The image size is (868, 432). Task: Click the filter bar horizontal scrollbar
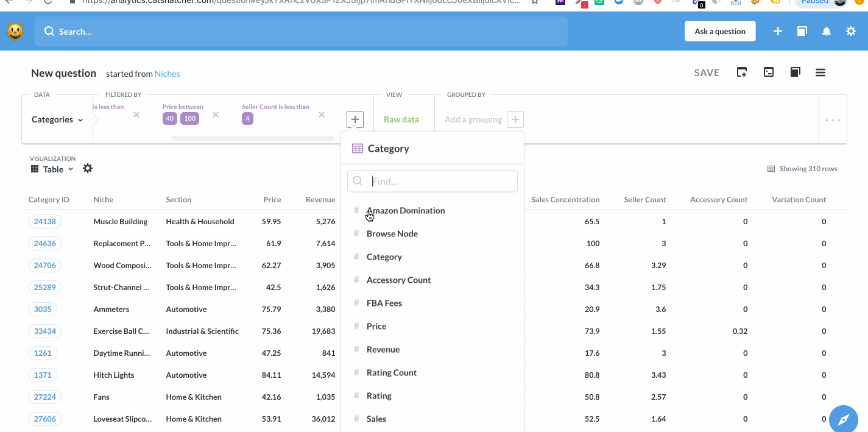[253, 138]
